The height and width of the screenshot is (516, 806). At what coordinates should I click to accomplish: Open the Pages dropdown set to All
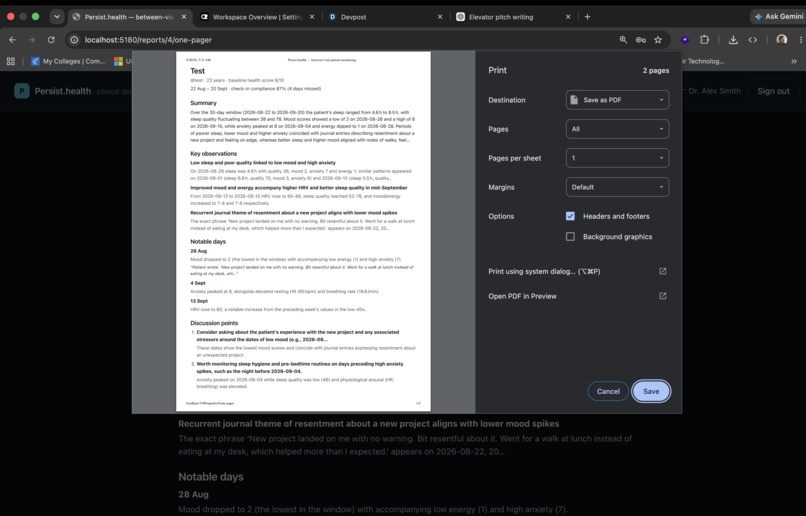[x=617, y=129]
